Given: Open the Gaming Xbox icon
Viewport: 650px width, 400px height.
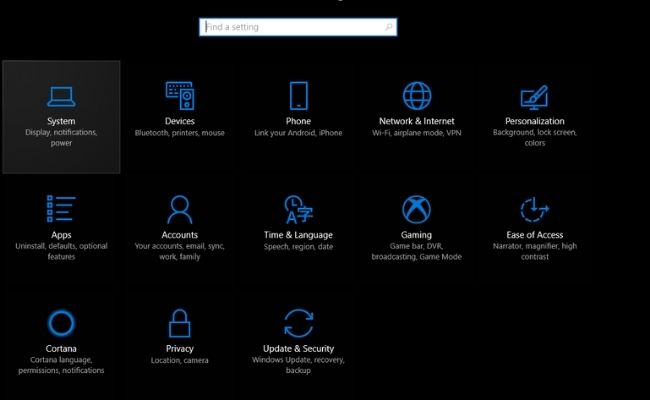Looking at the screenshot, I should (x=416, y=209).
